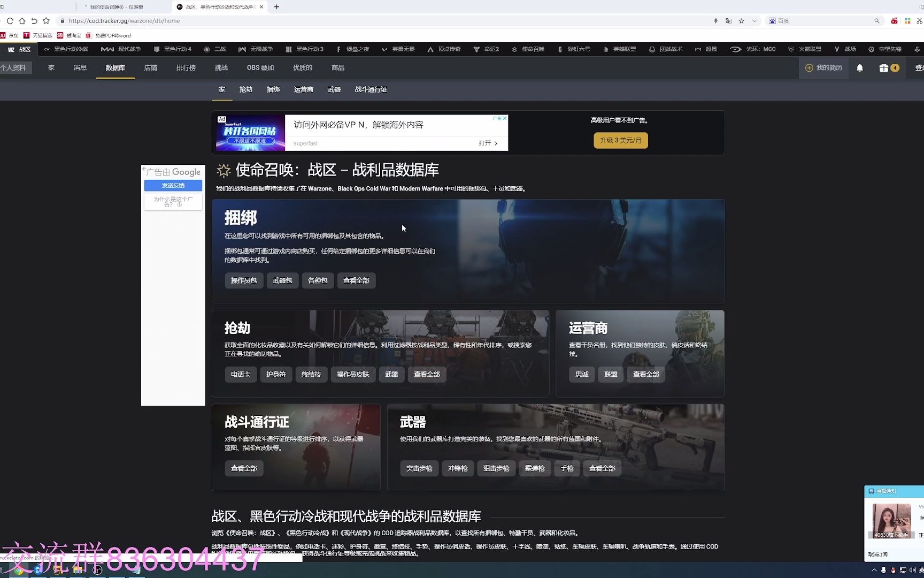The width and height of the screenshot is (924, 578).
Task: Select 现代战争 in the game bar
Action: (121, 49)
